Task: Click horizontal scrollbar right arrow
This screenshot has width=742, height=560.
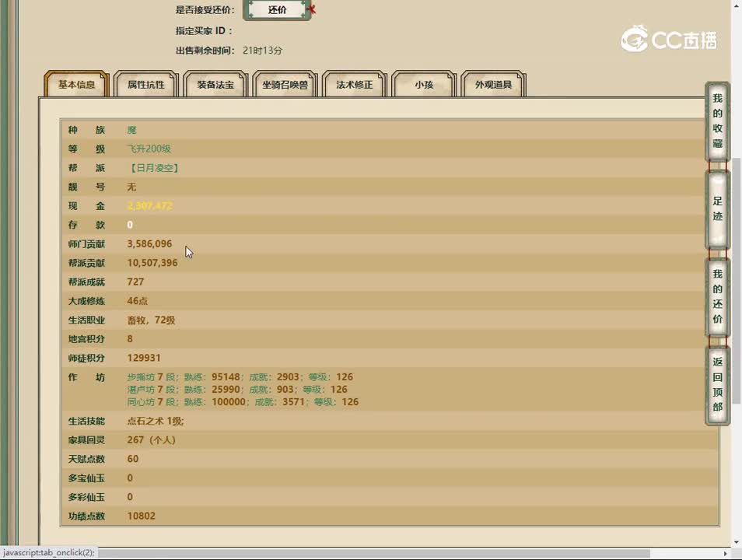Action: click(x=726, y=553)
